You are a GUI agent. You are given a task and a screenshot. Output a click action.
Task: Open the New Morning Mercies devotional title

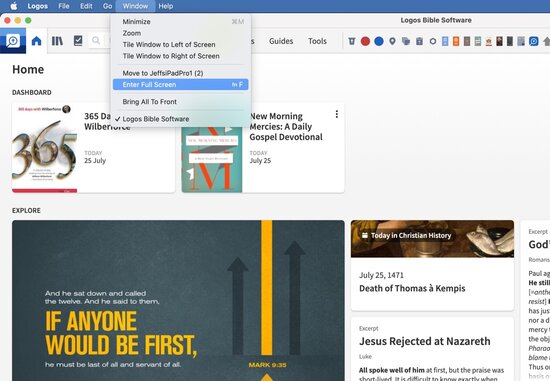(286, 126)
